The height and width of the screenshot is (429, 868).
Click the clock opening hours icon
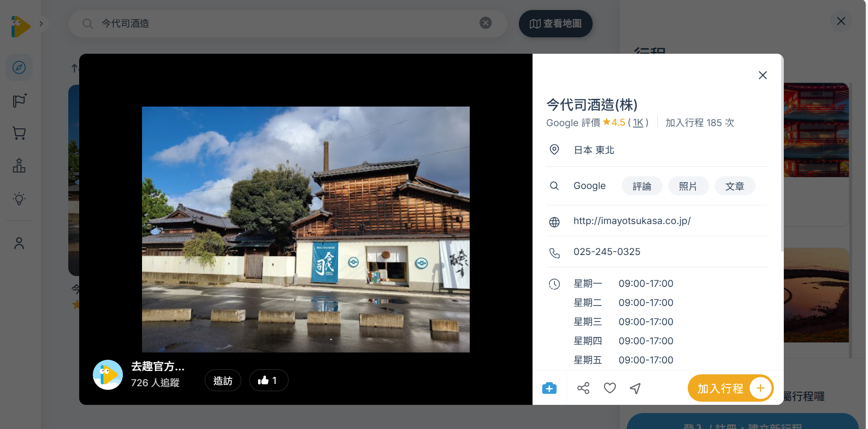554,284
